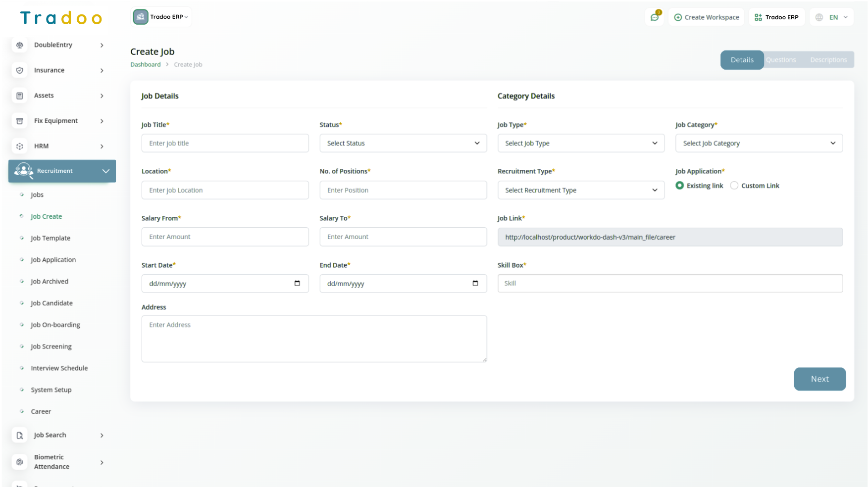Click the Start Date dd/mm/yyyy field

tap(225, 284)
